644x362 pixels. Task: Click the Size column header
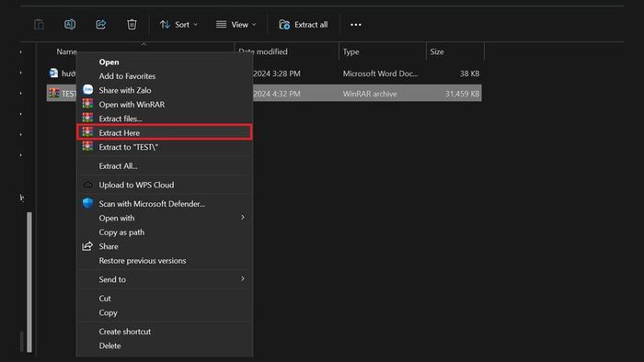tap(437, 51)
